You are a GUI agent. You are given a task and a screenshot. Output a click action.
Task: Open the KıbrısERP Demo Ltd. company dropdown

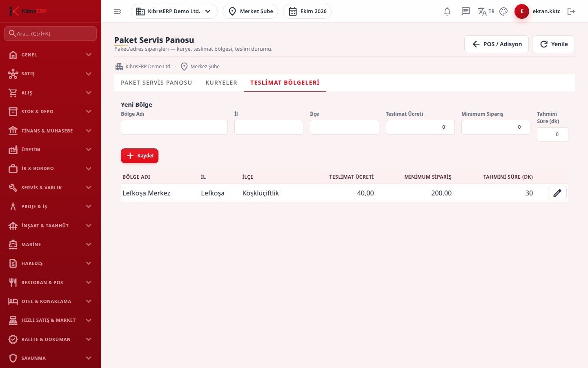point(174,11)
